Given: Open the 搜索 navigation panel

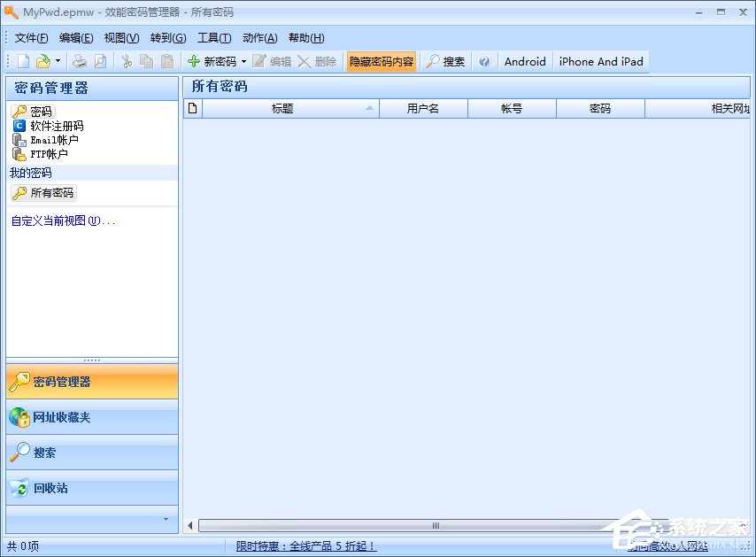Looking at the screenshot, I should click(92, 453).
